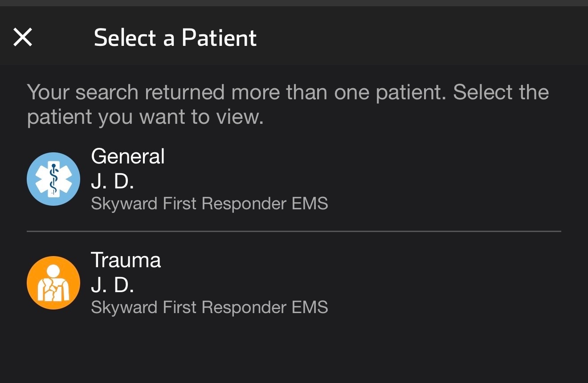Tap the snake staff in General icon
This screenshot has height=383, width=588.
pyautogui.click(x=53, y=179)
